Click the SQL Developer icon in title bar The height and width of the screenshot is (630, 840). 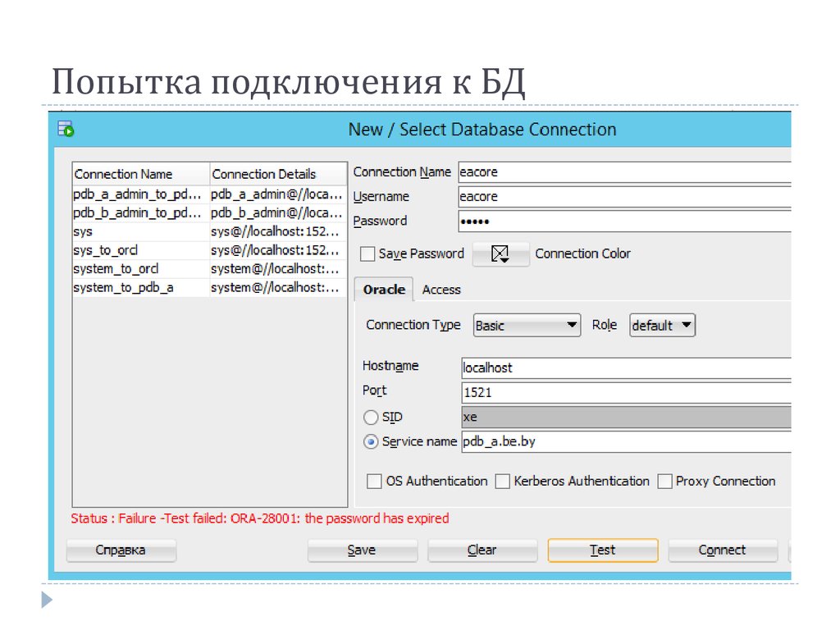[x=66, y=129]
